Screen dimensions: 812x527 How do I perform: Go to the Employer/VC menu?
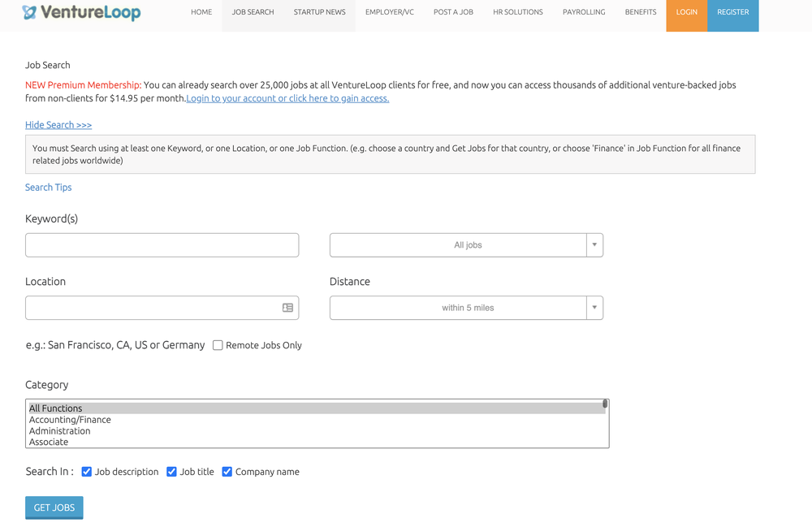click(390, 12)
